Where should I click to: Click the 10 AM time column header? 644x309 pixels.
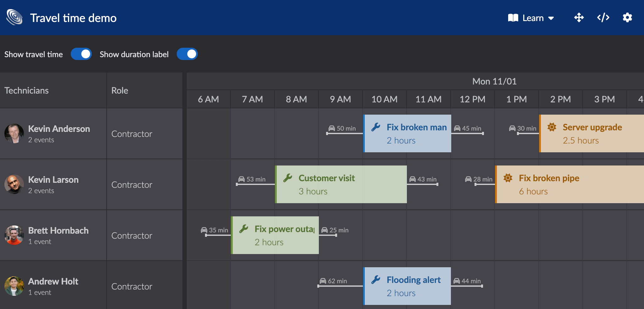pos(384,99)
